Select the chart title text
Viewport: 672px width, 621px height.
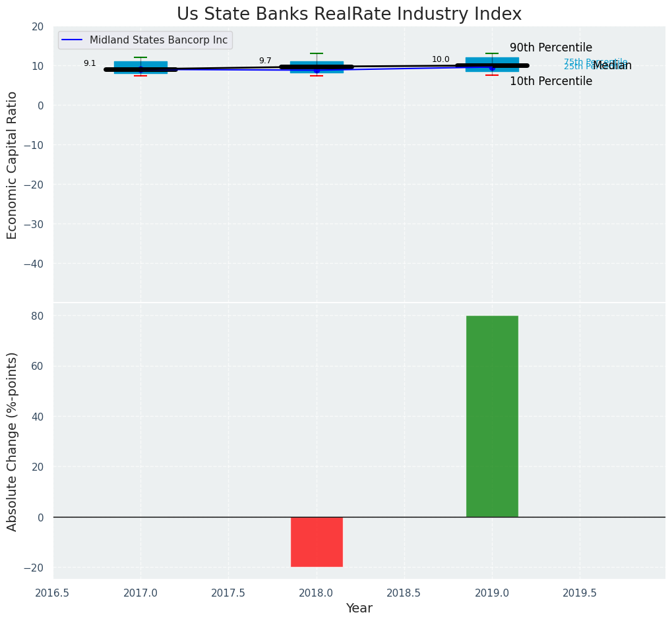[349, 14]
